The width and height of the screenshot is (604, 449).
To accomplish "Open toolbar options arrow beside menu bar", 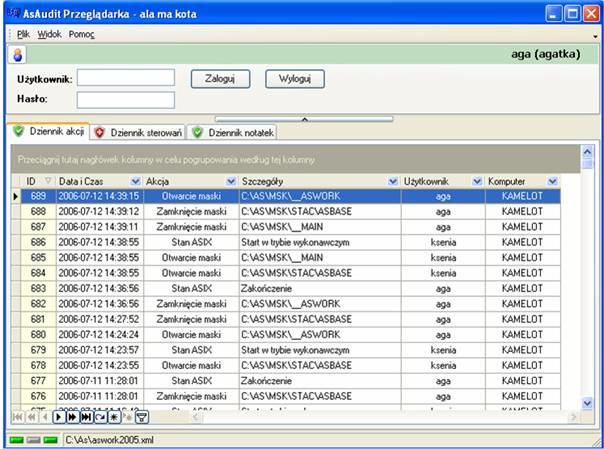I will 596,36.
